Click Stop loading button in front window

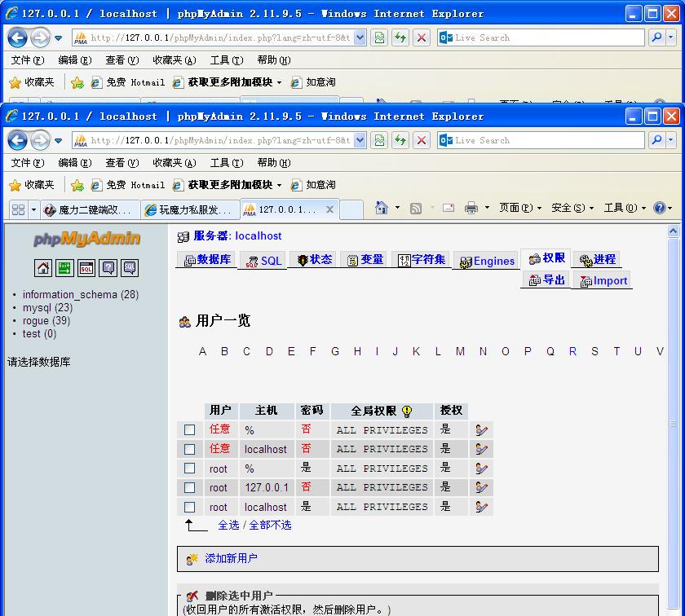coord(421,141)
